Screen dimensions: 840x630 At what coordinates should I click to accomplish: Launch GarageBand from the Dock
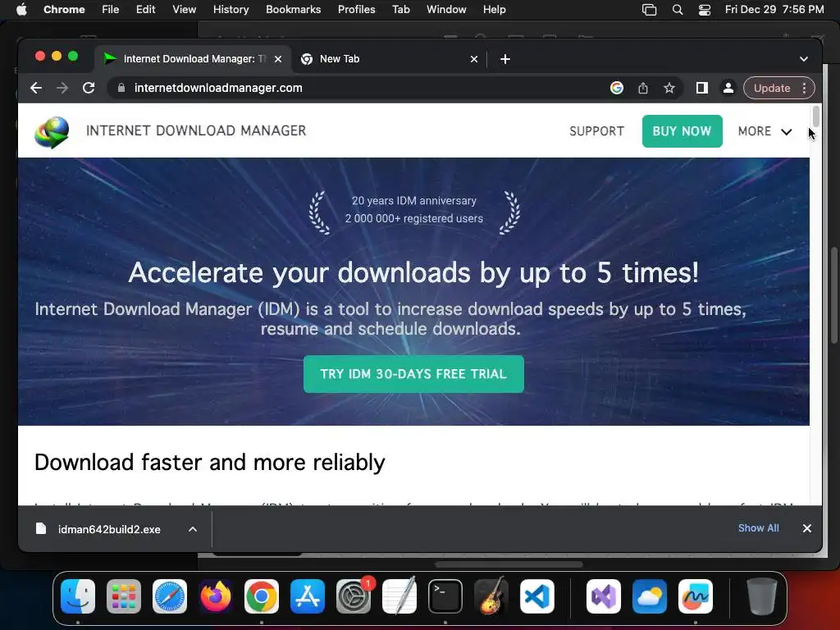point(491,596)
